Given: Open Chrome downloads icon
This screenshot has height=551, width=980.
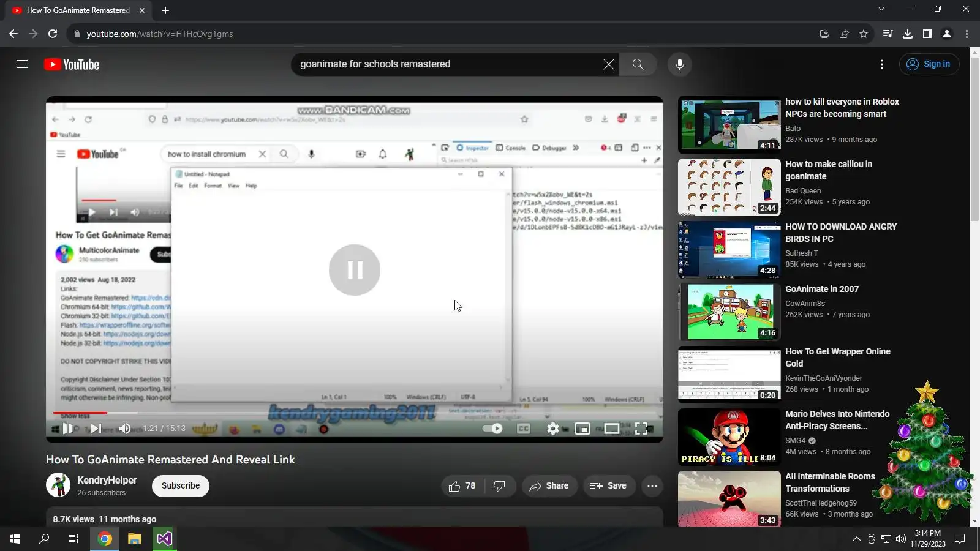Looking at the screenshot, I should pos(908,34).
